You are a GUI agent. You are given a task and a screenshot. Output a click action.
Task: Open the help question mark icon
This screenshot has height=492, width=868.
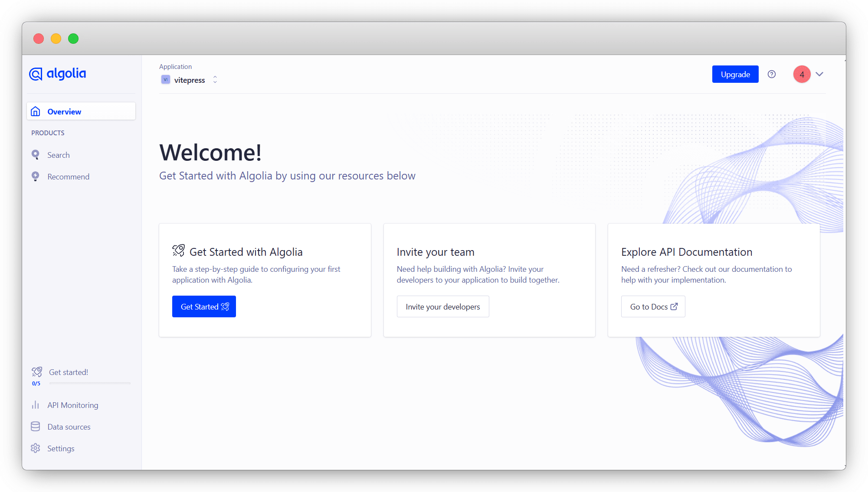pos(771,74)
